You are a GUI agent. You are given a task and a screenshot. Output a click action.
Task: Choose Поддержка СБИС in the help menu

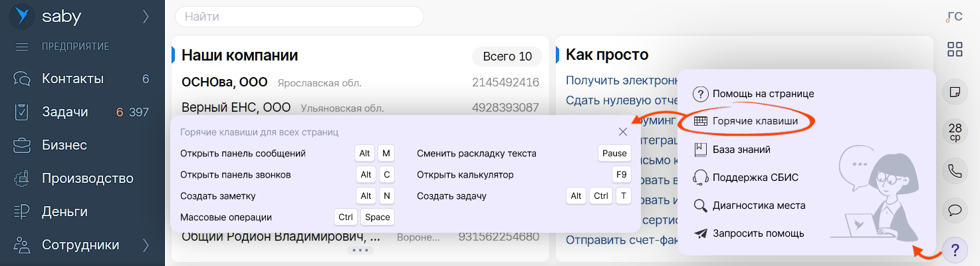[755, 178]
